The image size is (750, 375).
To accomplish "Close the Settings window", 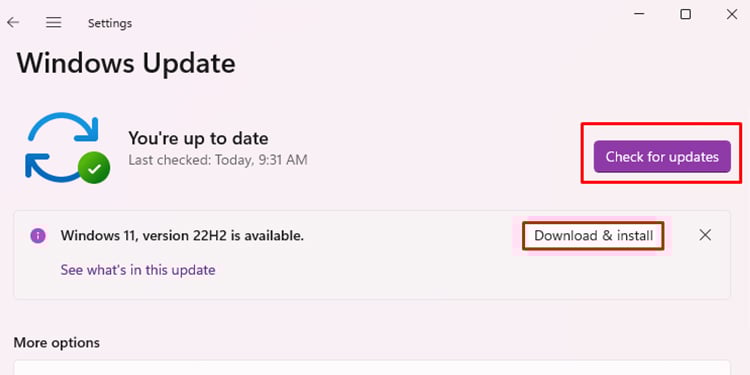I will 732,14.
